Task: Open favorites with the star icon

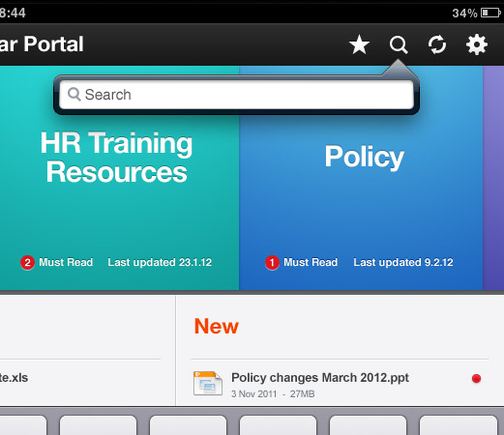Action: (359, 44)
